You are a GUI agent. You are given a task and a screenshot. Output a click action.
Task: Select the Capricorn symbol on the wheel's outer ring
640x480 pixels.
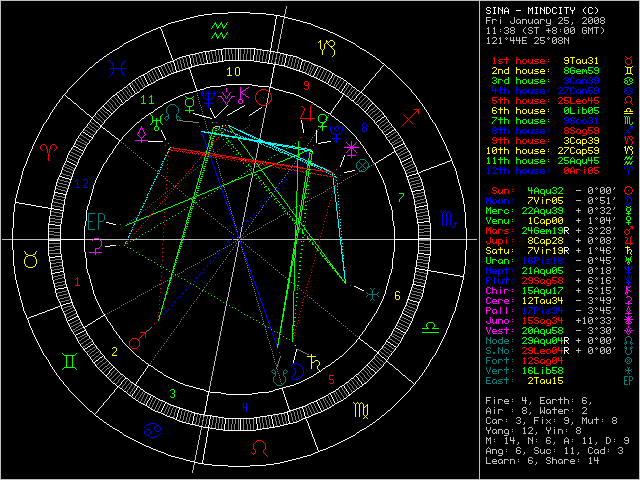pyautogui.click(x=326, y=46)
